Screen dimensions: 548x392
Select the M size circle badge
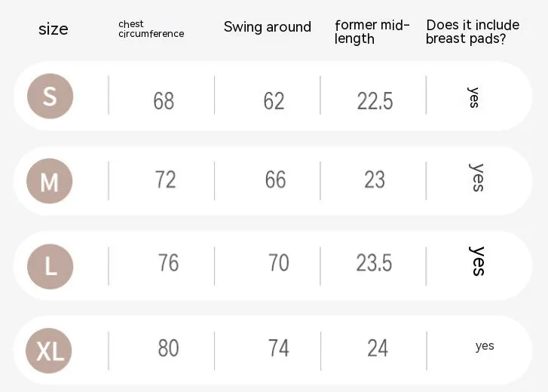[x=50, y=181]
